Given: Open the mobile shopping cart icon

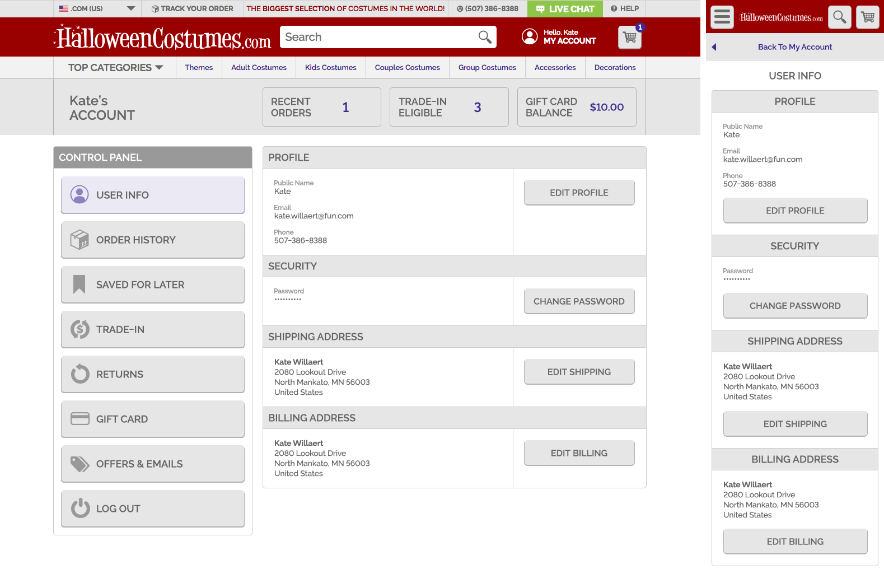Looking at the screenshot, I should pyautogui.click(x=868, y=17).
